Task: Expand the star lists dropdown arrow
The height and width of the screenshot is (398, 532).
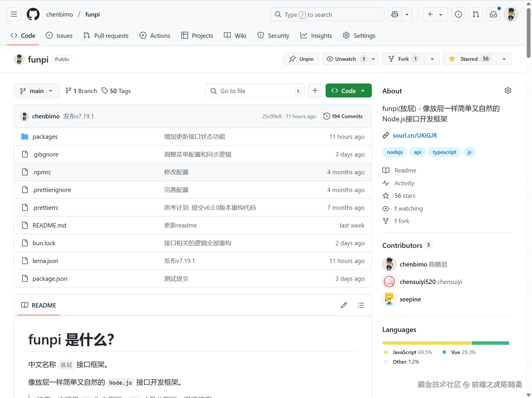Action: pos(504,59)
